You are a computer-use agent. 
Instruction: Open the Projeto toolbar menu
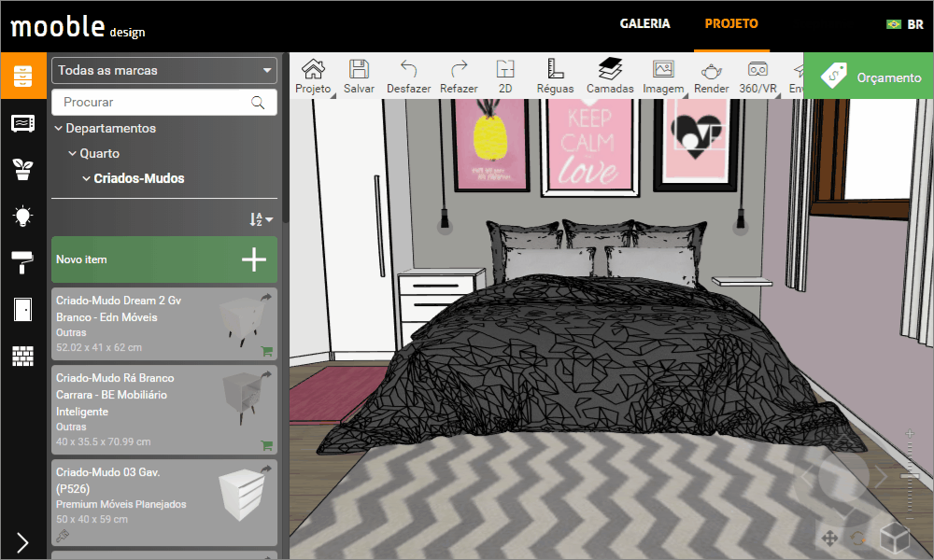pos(313,77)
